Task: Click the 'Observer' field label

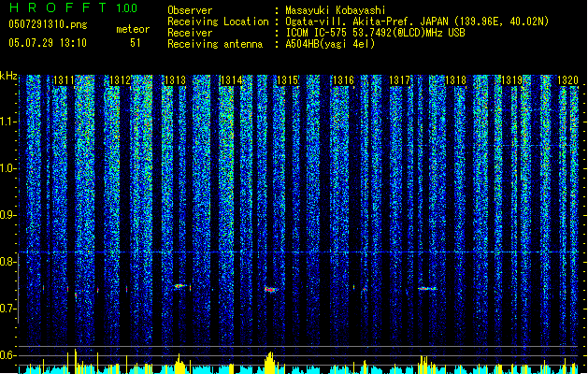Action: click(190, 10)
